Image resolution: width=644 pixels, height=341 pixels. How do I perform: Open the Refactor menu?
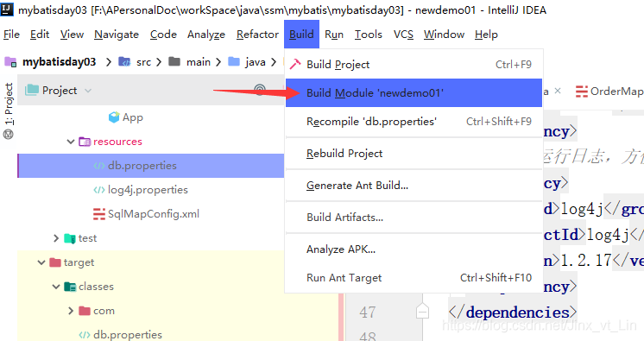coord(257,35)
